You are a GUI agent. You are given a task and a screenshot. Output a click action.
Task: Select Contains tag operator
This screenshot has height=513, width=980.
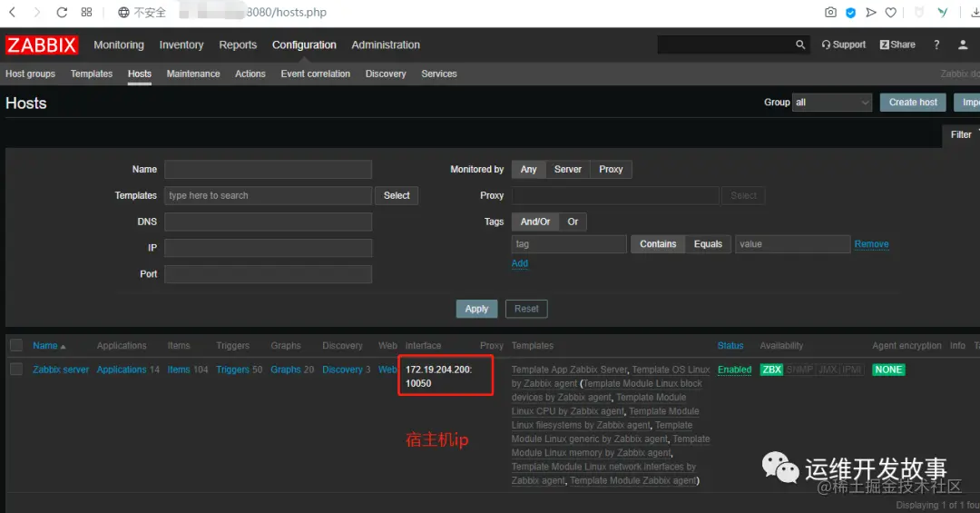point(658,244)
